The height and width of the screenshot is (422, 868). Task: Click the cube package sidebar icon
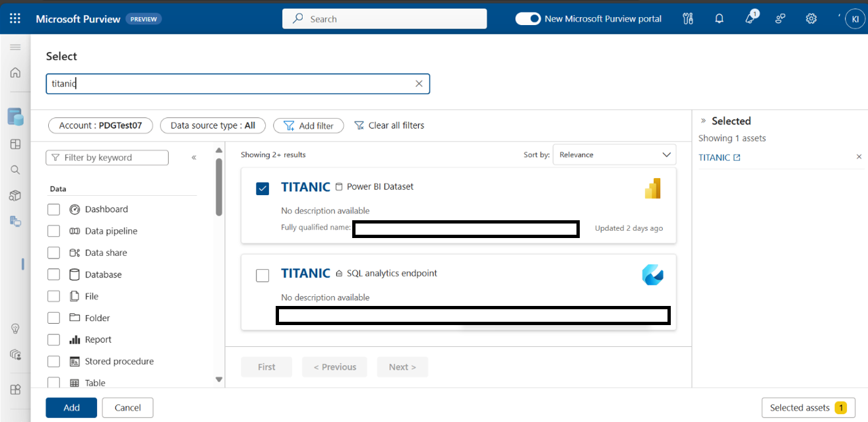tap(15, 195)
